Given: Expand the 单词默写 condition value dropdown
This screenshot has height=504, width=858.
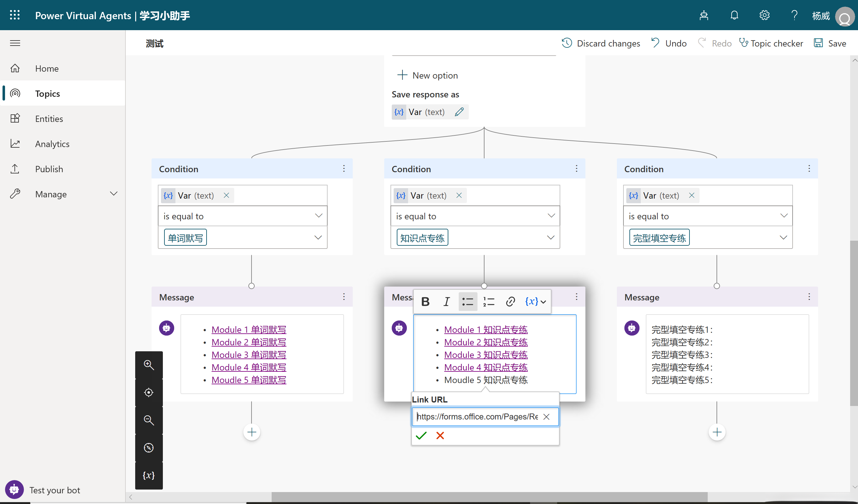Looking at the screenshot, I should (x=318, y=238).
